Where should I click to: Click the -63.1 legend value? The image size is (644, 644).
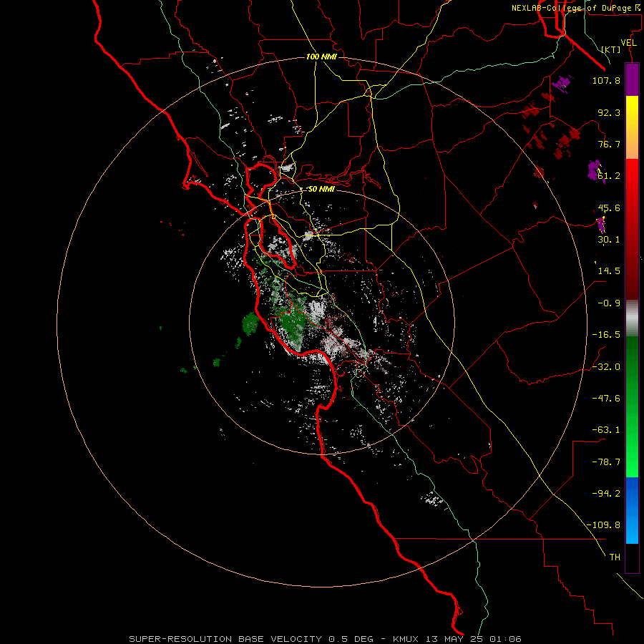pos(606,430)
